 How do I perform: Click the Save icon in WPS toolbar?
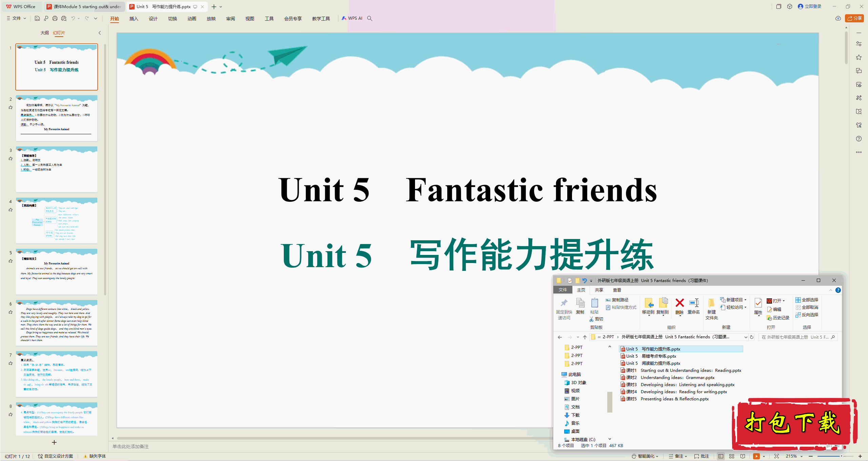[37, 18]
